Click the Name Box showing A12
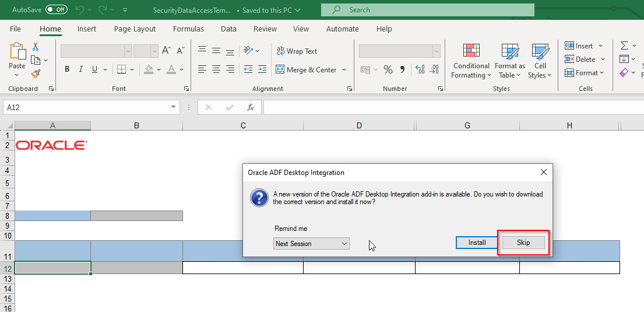644x312 pixels. tap(91, 107)
